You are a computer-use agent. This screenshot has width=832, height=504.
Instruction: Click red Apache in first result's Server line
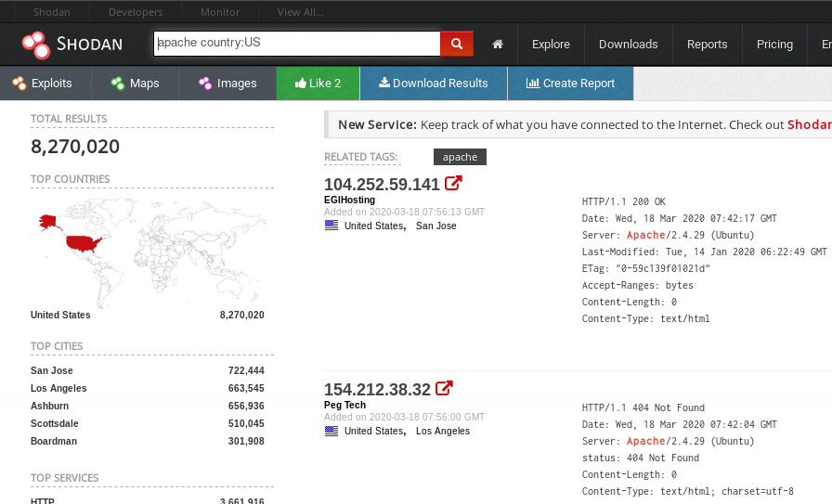645,235
